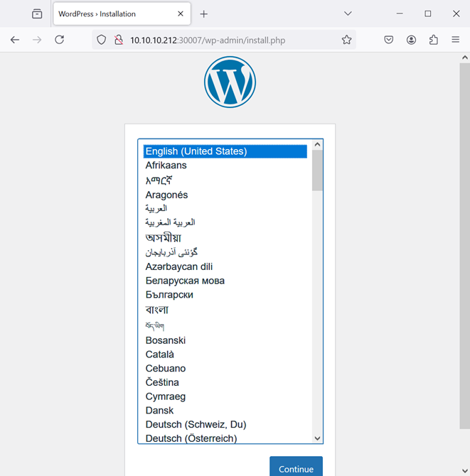The height and width of the screenshot is (476, 470).
Task: Save page to Pocket
Action: point(388,40)
